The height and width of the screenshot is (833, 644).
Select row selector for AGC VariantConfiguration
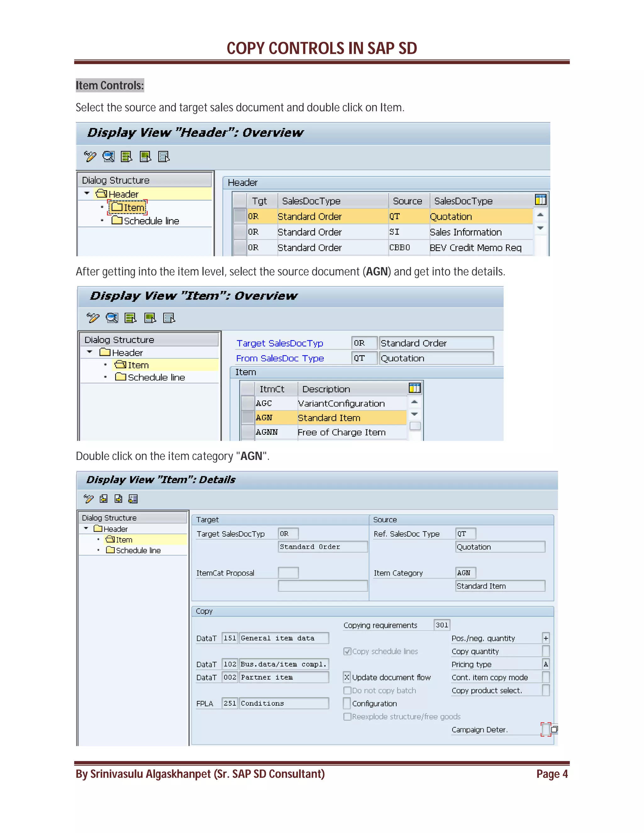(x=248, y=403)
